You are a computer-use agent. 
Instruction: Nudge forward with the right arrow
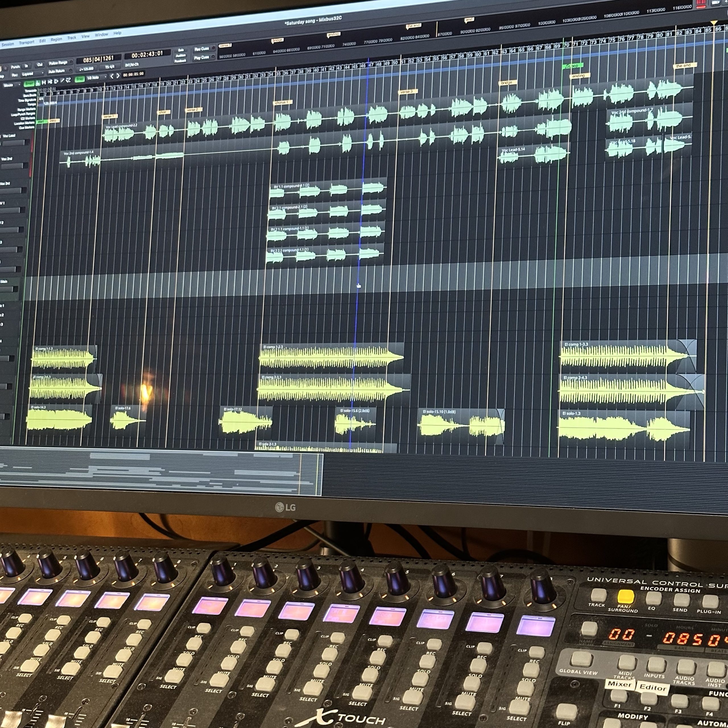118,76
